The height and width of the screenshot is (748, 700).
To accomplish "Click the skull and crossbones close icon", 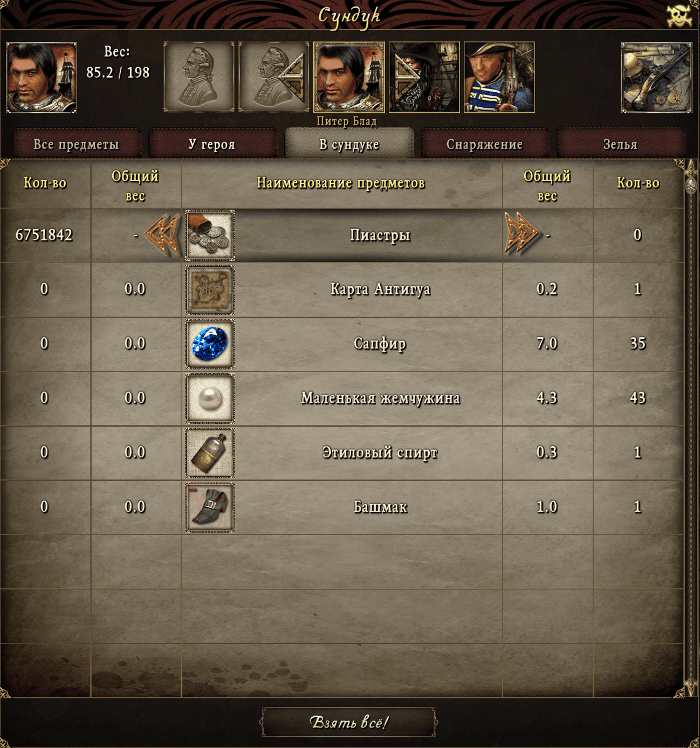I will pos(679,15).
